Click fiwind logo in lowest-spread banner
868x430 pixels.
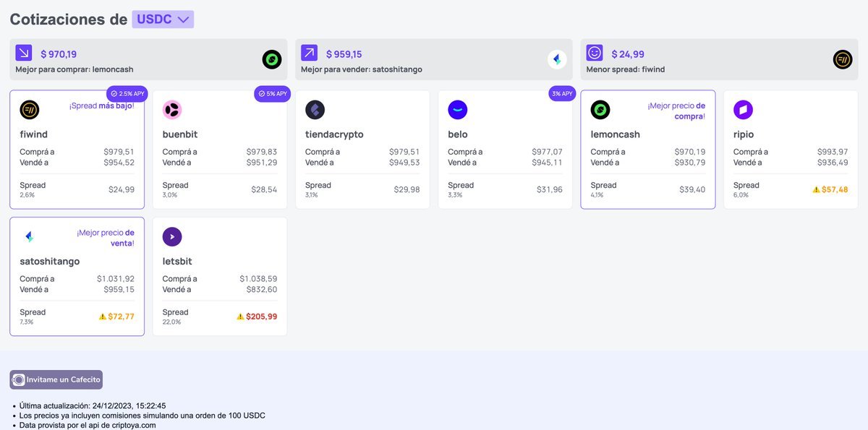point(843,59)
